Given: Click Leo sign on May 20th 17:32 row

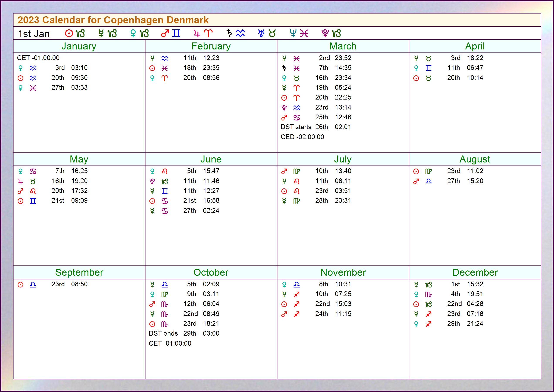Looking at the screenshot, I should (33, 191).
